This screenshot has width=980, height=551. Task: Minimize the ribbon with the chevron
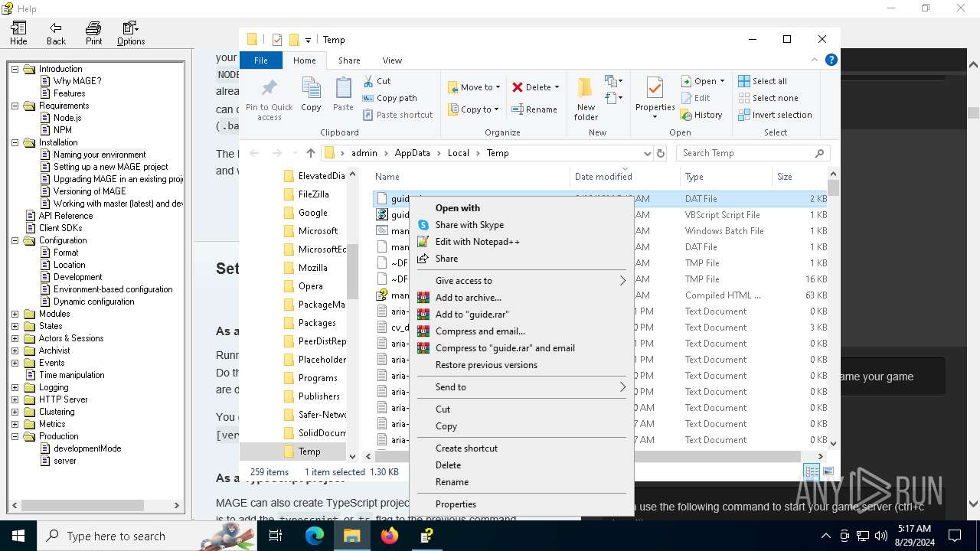click(x=815, y=60)
